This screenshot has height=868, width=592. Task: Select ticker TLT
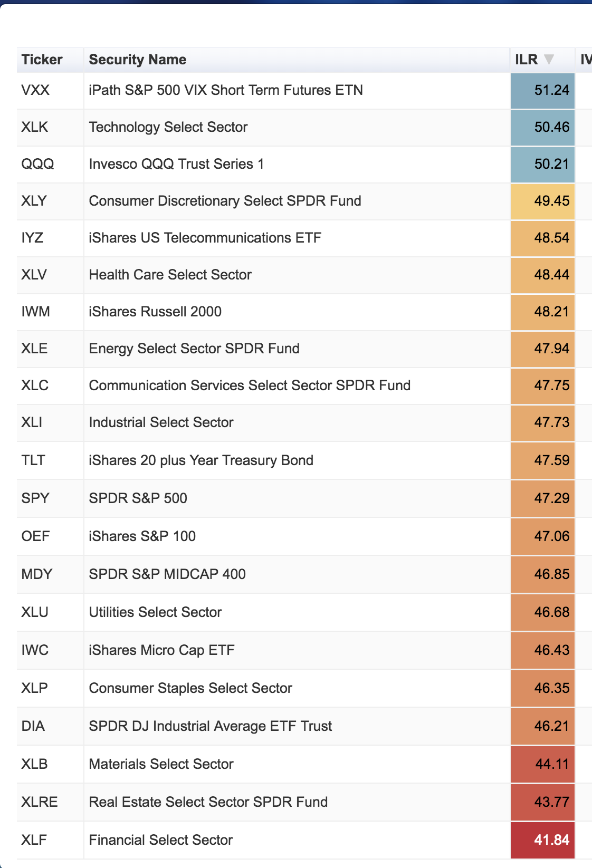click(x=33, y=460)
